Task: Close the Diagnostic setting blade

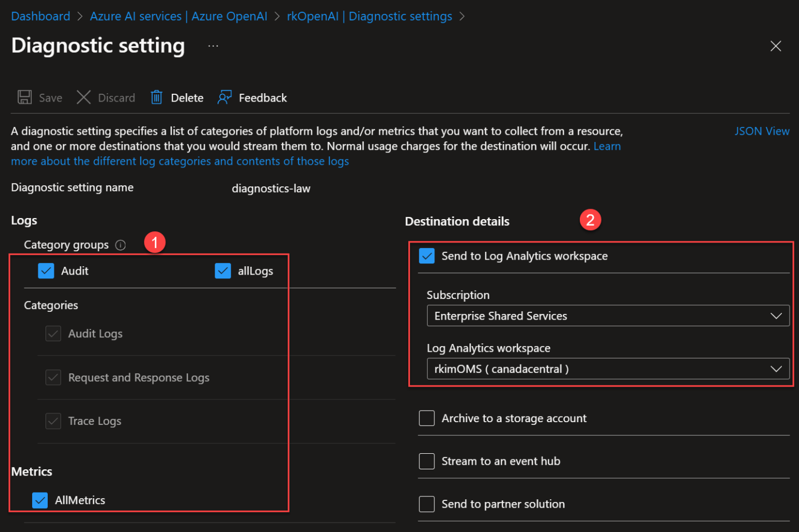Action: tap(775, 46)
